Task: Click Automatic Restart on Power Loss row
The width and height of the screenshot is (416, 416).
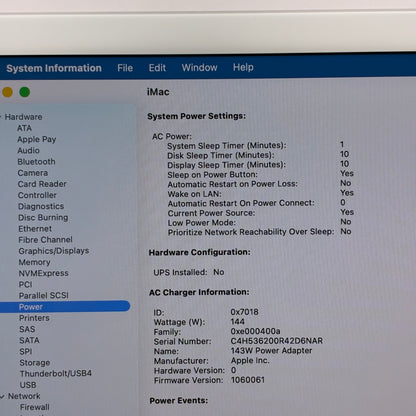Action: point(259,184)
